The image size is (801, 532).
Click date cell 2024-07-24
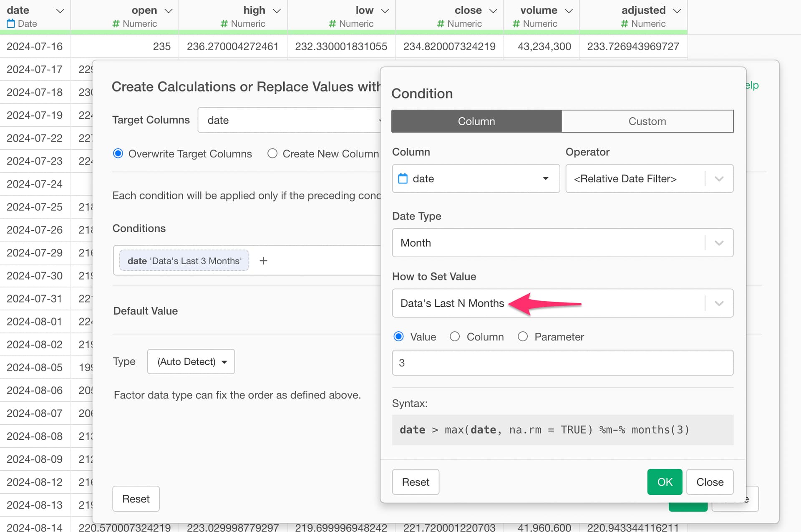coord(35,184)
